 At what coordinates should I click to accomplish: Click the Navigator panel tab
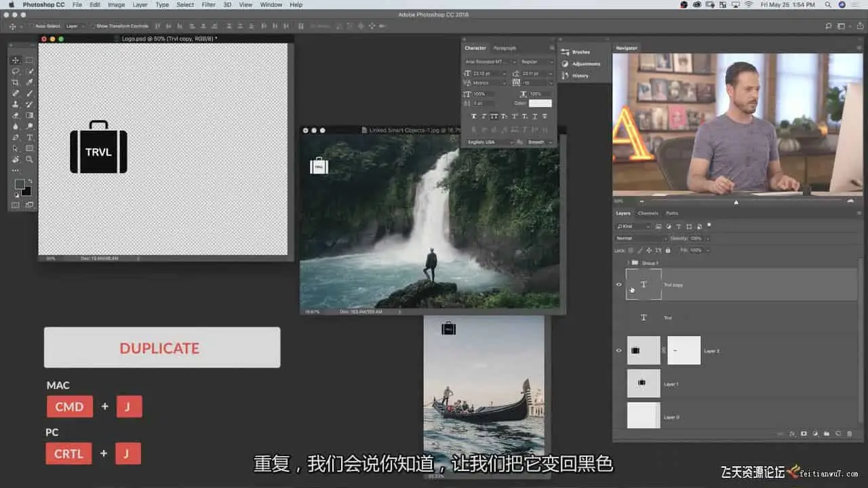pos(627,48)
